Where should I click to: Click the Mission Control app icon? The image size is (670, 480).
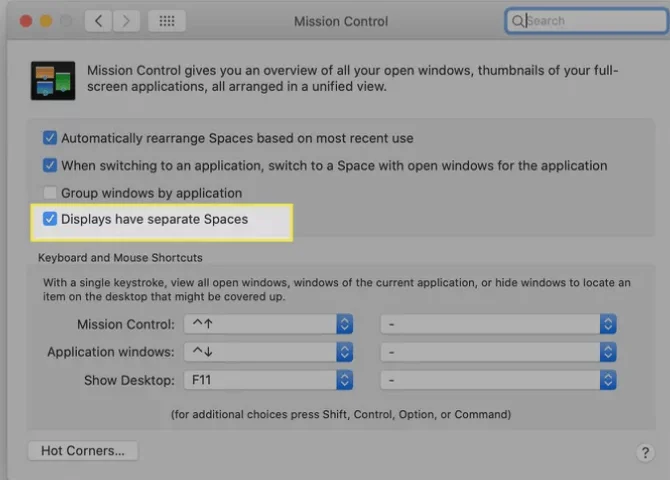coord(53,80)
